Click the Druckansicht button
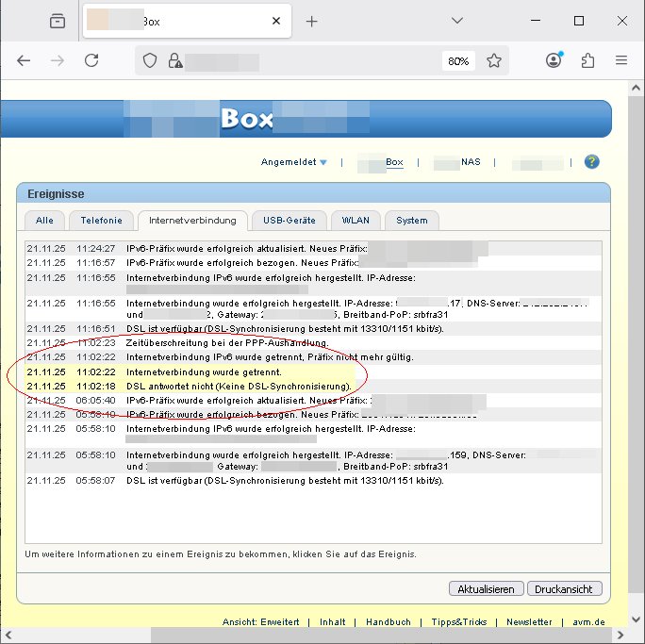This screenshot has height=644, width=645. (x=563, y=588)
